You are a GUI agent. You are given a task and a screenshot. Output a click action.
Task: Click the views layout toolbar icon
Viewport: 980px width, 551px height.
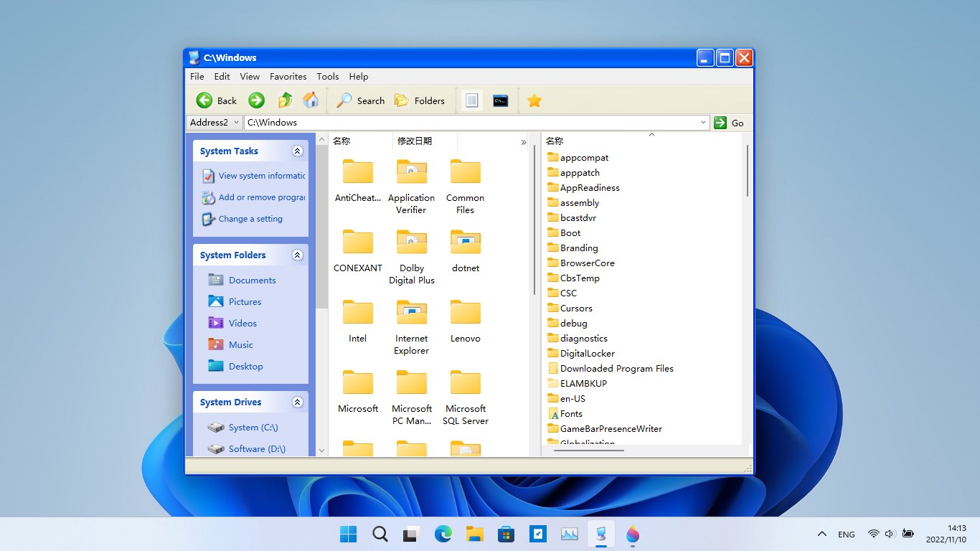point(471,100)
